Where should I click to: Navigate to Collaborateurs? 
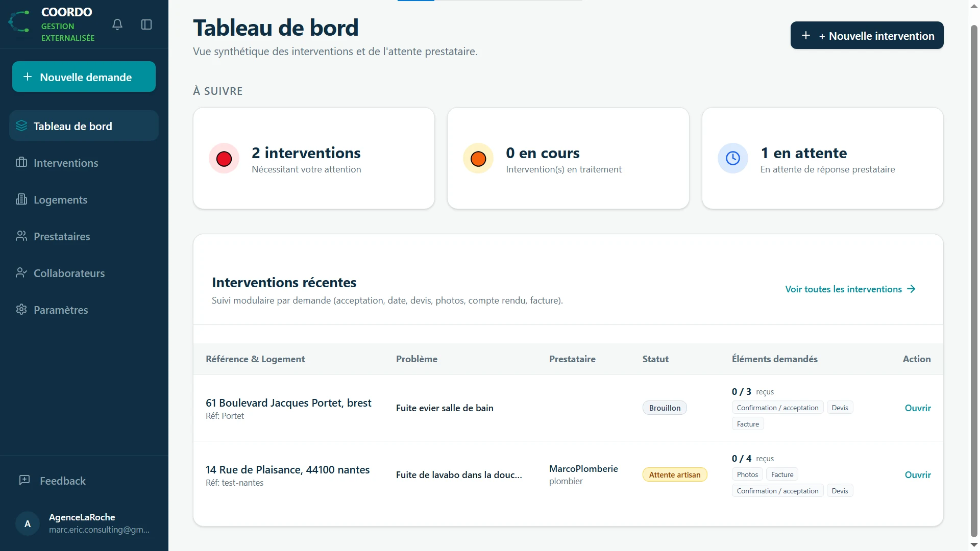84,273
